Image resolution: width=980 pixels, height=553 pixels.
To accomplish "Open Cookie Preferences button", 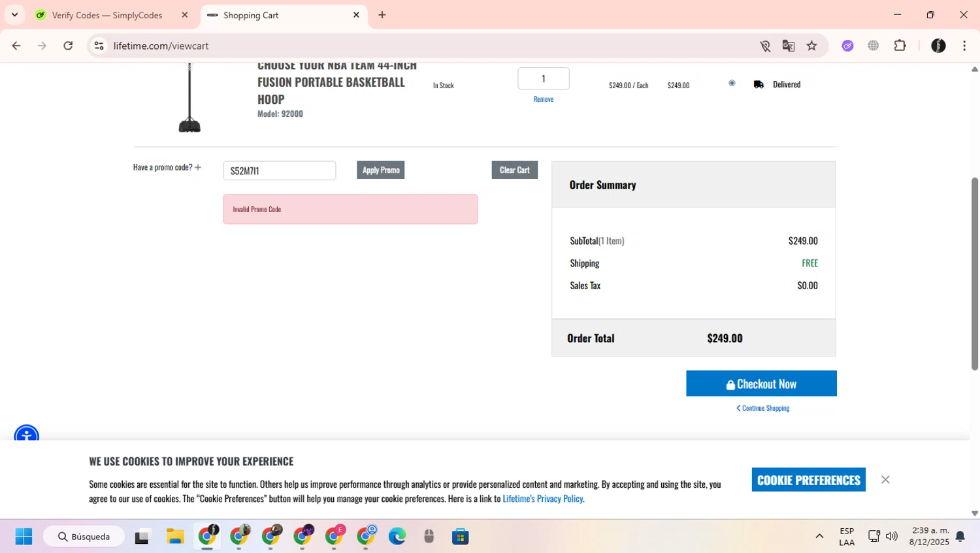I will click(x=809, y=480).
